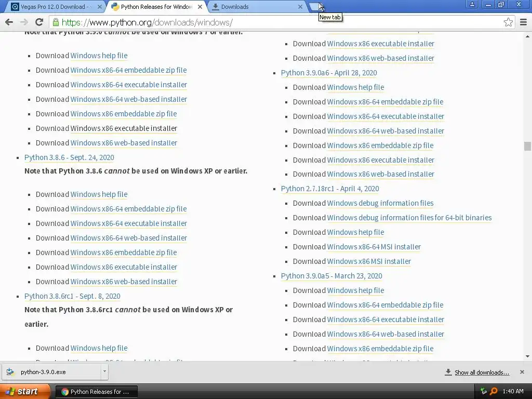This screenshot has width=532, height=399.
Task: Click the scrollbar up arrow
Action: (x=528, y=36)
